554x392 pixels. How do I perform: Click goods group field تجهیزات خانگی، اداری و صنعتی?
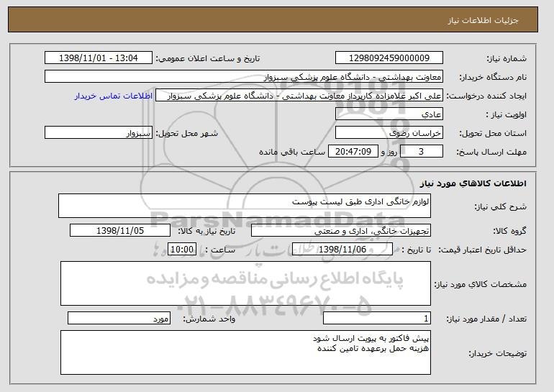[x=341, y=231]
